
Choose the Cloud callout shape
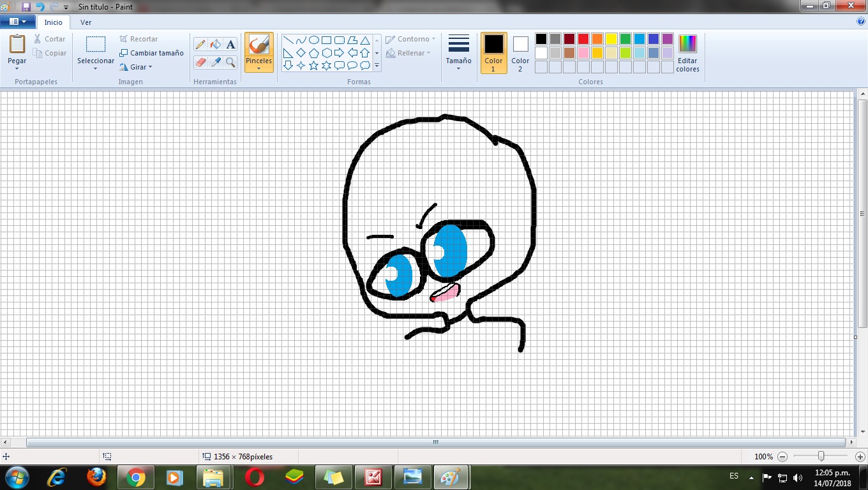click(x=365, y=65)
